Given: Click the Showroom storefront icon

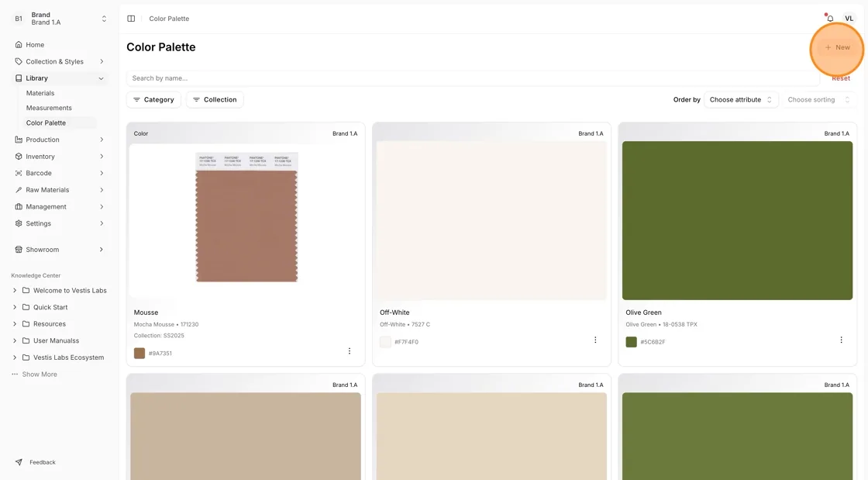Looking at the screenshot, I should point(19,250).
